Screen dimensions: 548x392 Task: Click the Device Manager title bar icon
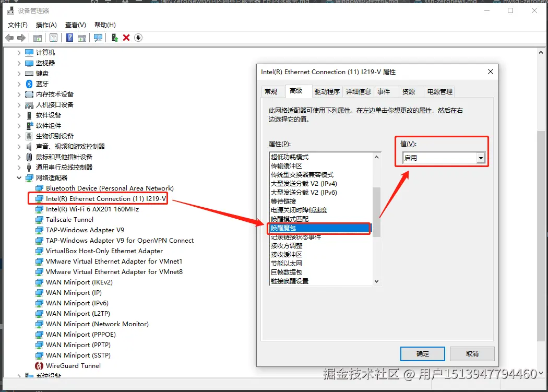pyautogui.click(x=11, y=11)
